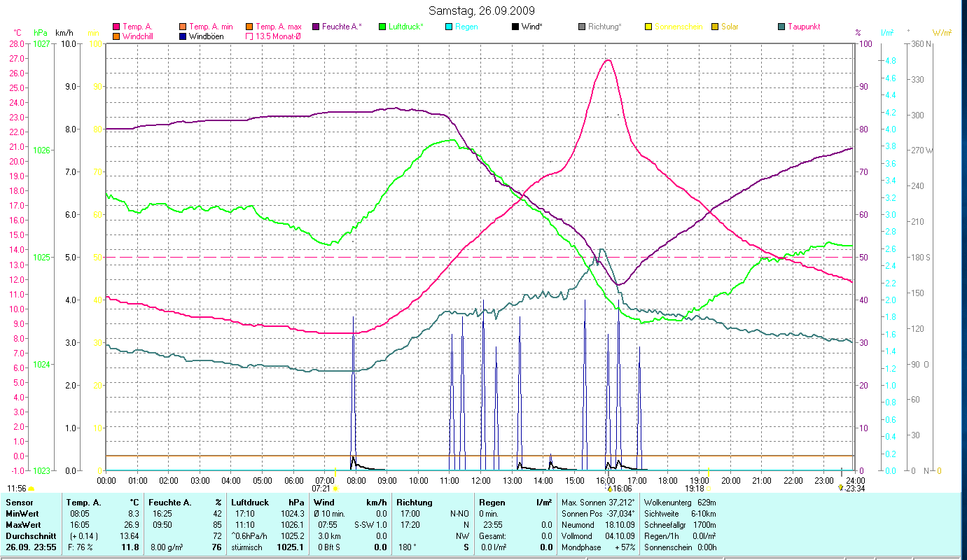Click the S-SW 1.0 wind value
Image resolution: width=967 pixels, height=560 pixels.
(372, 525)
